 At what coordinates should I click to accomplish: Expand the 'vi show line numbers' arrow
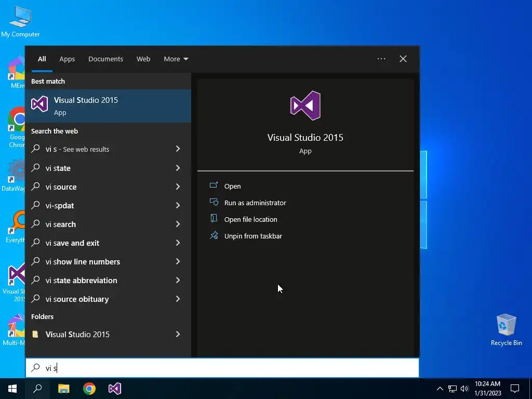178,261
